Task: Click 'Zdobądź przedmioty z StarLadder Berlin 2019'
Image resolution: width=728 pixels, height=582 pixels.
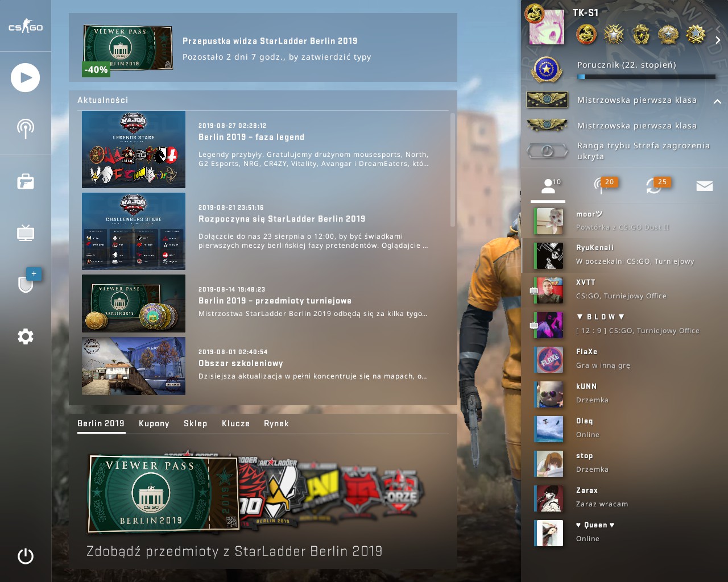Action: click(x=234, y=551)
